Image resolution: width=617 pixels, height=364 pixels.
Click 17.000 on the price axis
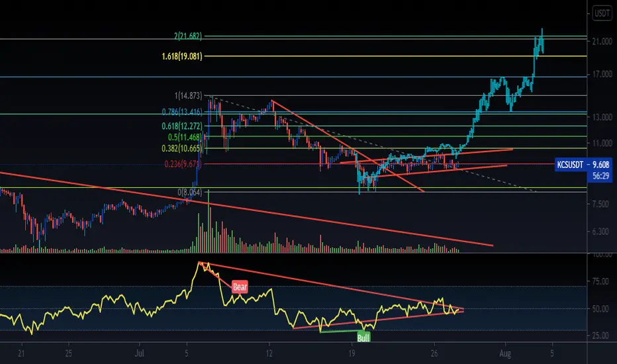tap(602, 74)
